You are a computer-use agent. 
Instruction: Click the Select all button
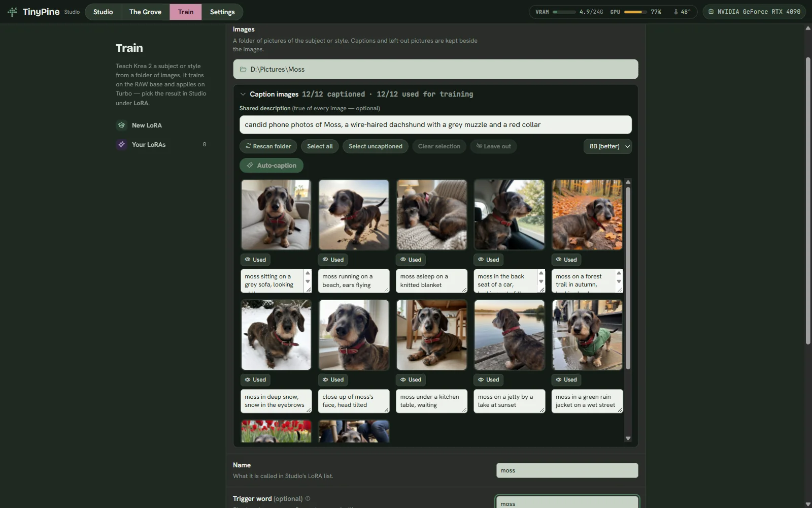pyautogui.click(x=320, y=146)
